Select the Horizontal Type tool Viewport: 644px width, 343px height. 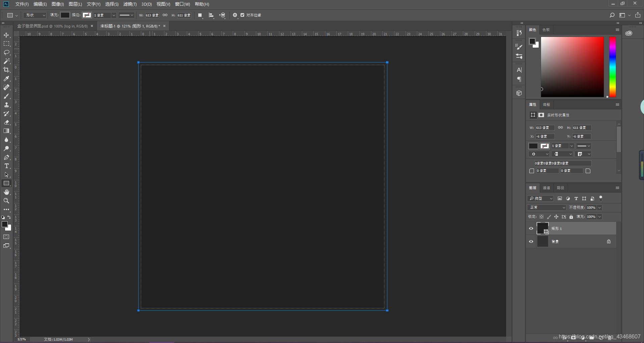[x=6, y=166]
